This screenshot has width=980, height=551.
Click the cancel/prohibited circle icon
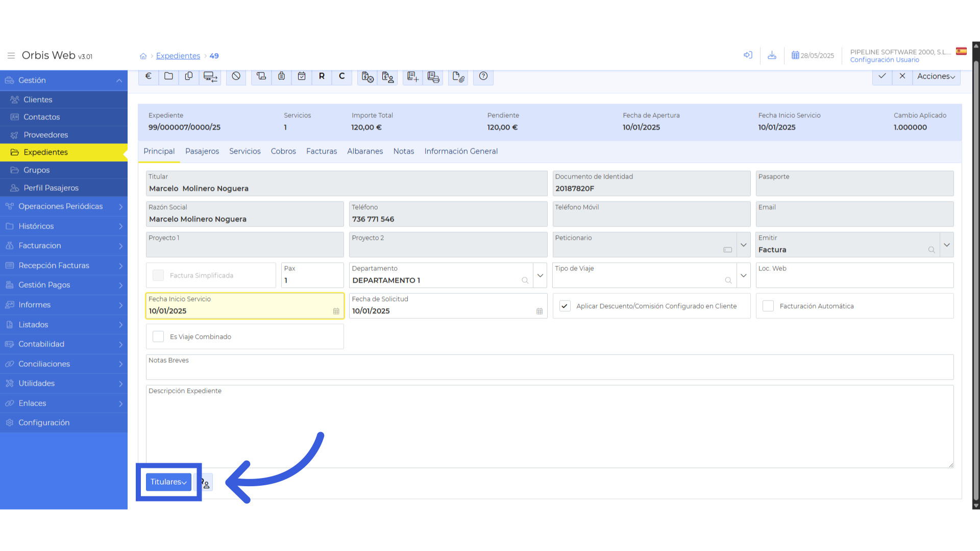tap(236, 77)
